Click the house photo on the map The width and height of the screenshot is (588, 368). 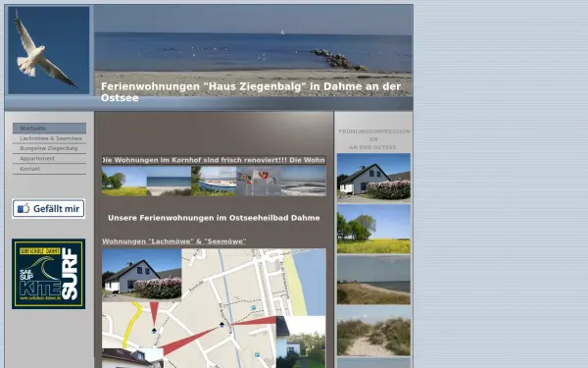pos(142,275)
